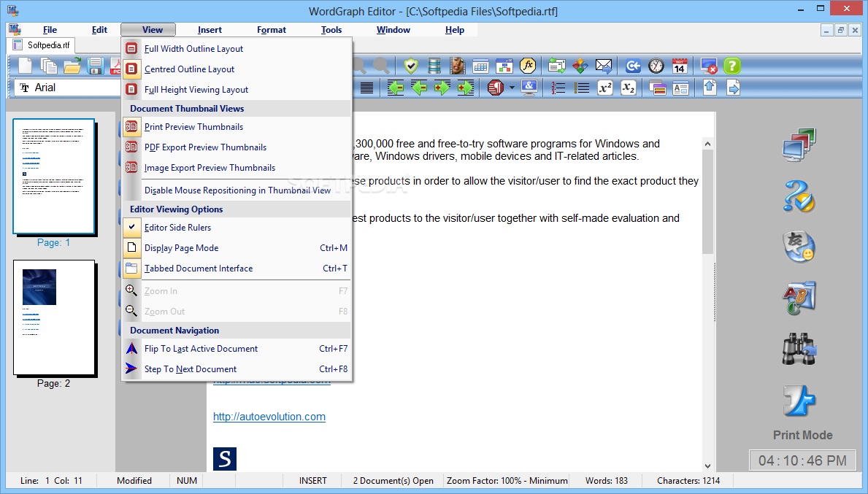Image resolution: width=868 pixels, height=494 pixels.
Task: Select Full Height Viewing Layout
Action: (237, 90)
